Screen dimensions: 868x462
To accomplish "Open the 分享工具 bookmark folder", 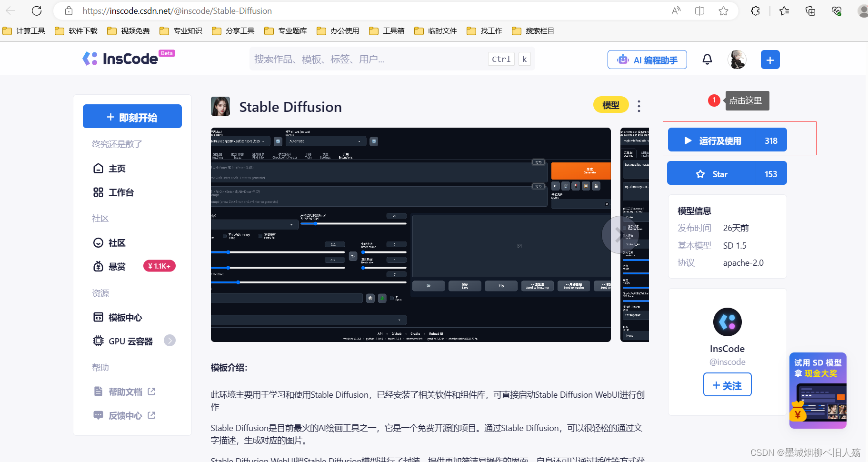I will tap(233, 31).
